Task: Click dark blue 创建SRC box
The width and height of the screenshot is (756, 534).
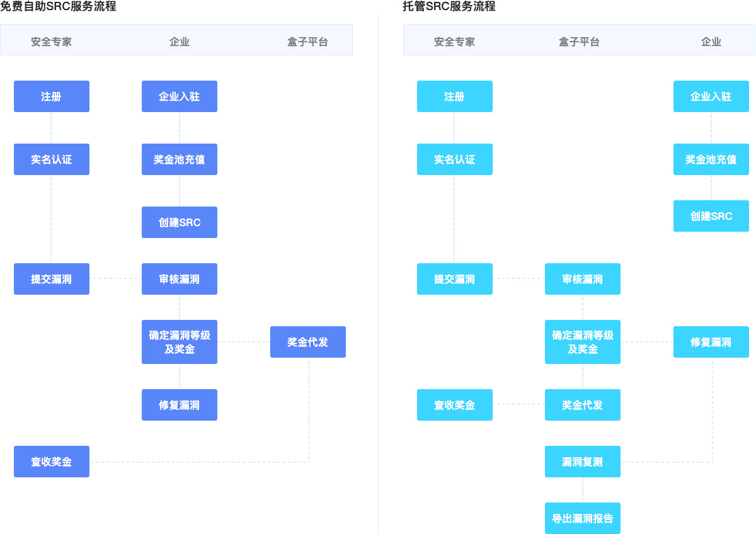Action: click(x=180, y=222)
